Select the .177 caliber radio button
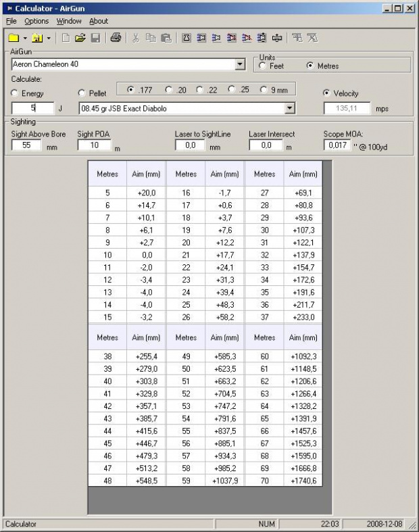Screen dimensions: 419x532 pos(130,90)
